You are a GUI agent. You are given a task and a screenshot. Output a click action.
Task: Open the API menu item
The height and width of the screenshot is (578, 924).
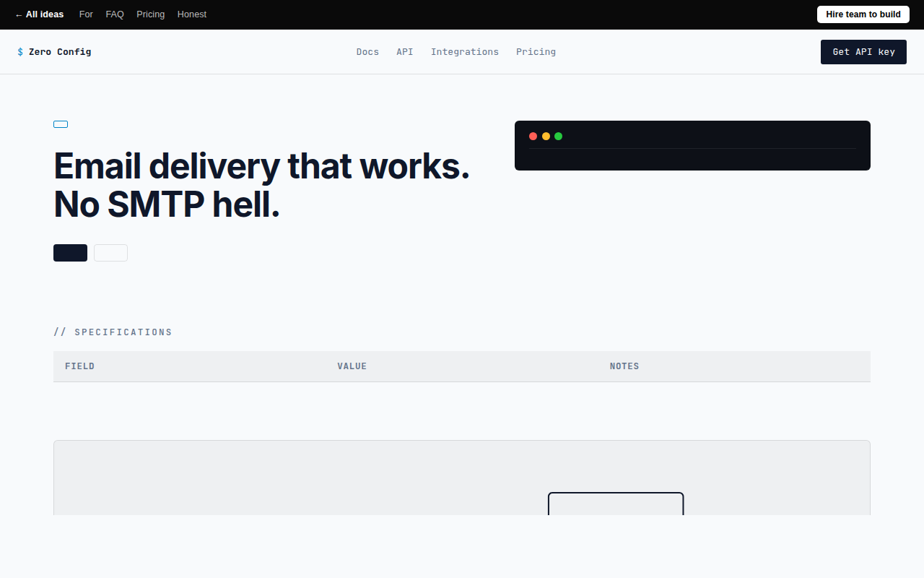tap(405, 52)
